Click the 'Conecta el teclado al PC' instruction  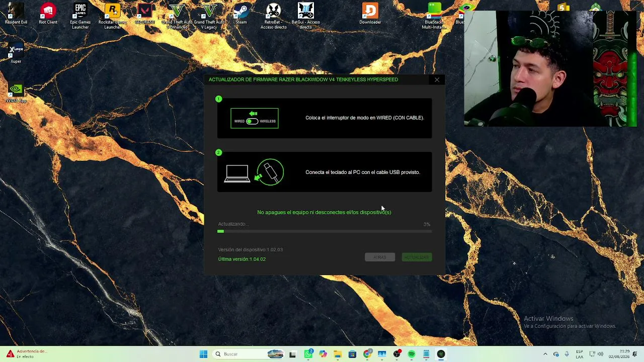[x=363, y=172]
